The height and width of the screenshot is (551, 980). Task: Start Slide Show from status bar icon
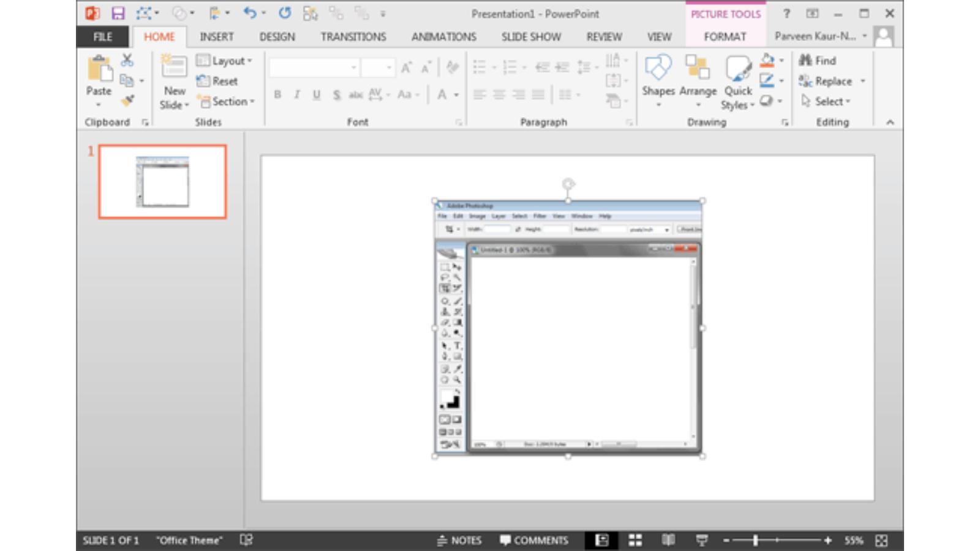tap(702, 540)
